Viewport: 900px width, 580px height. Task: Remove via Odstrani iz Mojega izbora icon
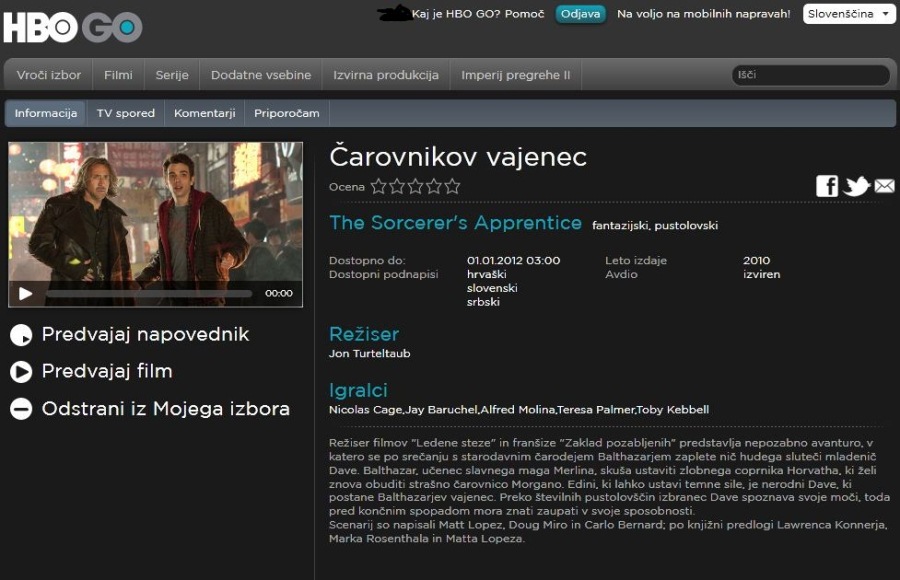click(x=21, y=409)
